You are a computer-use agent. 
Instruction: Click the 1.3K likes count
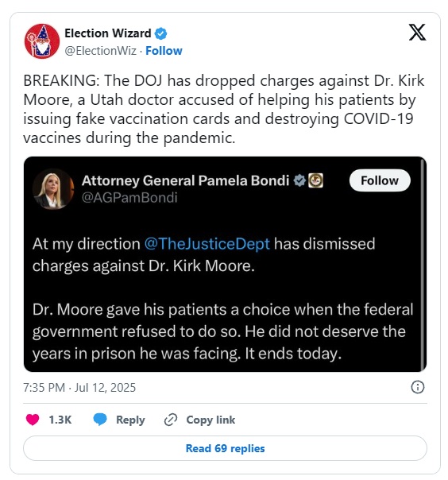(60, 420)
